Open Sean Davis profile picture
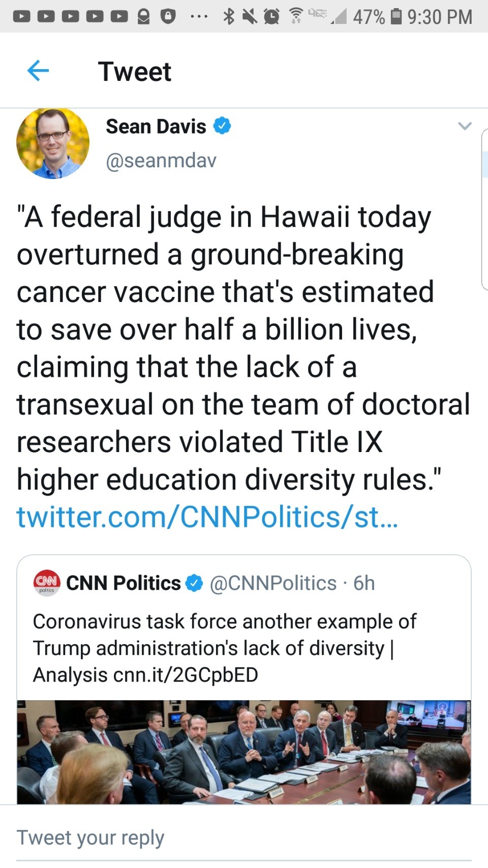This screenshot has width=488, height=868. click(x=53, y=143)
